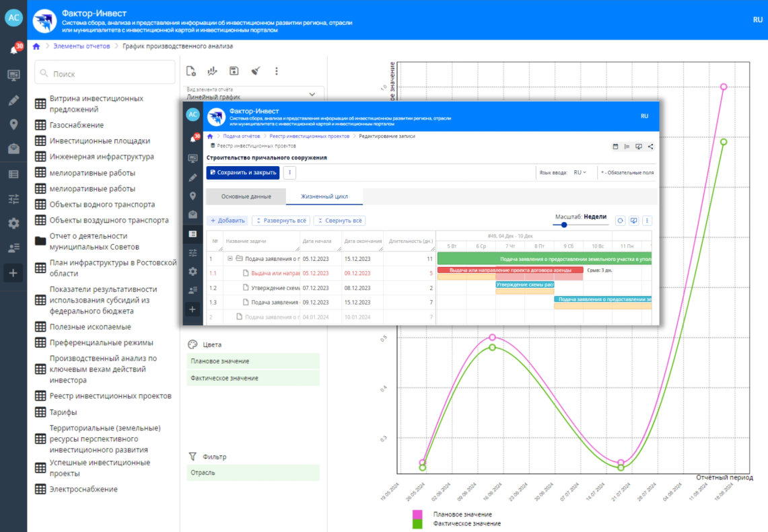The width and height of the screenshot is (768, 532).
Task: Click new document icon in report toolbar
Action: [x=191, y=71]
